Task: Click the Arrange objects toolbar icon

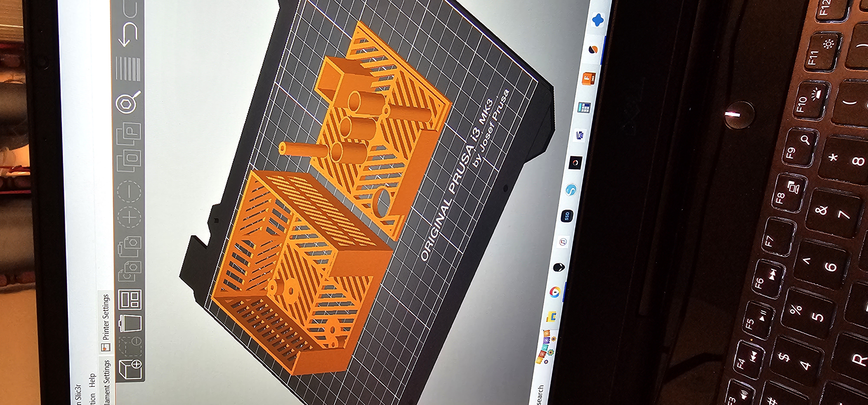Action: (130, 300)
